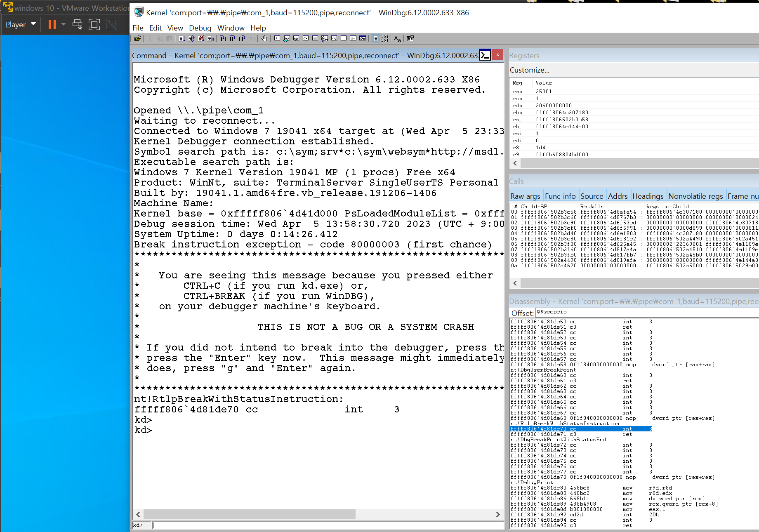The width and height of the screenshot is (759, 532).
Task: Open the File menu
Action: 138,28
